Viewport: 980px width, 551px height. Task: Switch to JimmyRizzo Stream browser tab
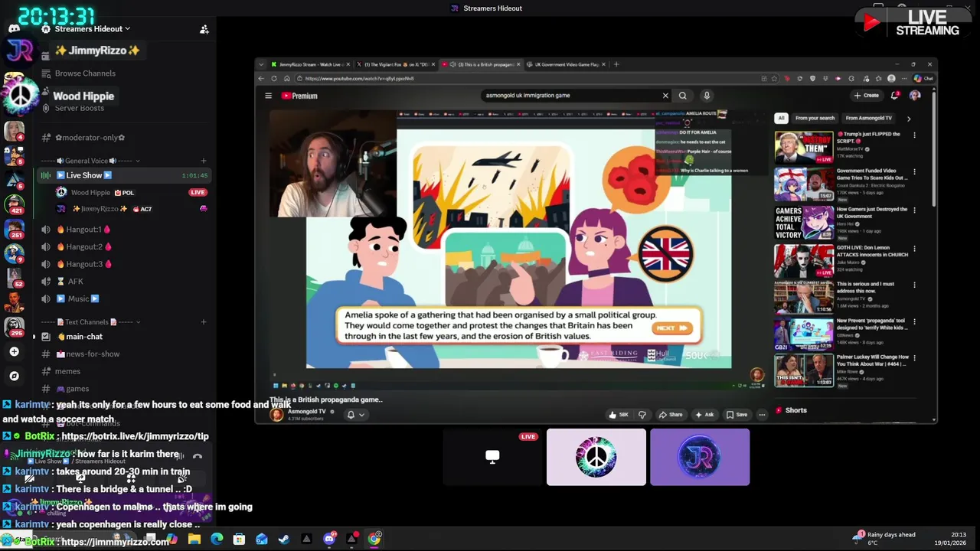(309, 64)
